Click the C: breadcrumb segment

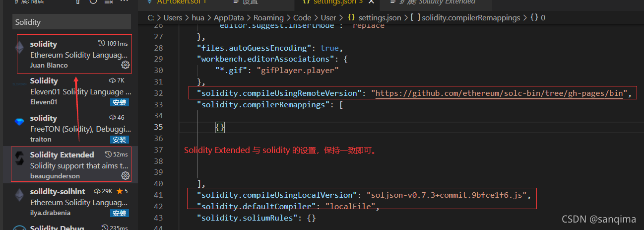[151, 18]
